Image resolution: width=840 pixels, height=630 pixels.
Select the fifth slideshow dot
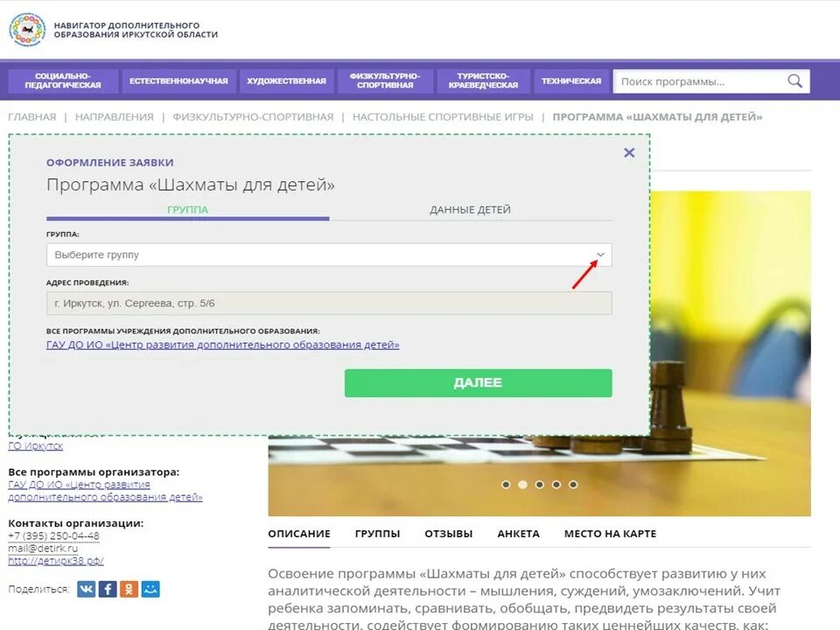tap(573, 484)
